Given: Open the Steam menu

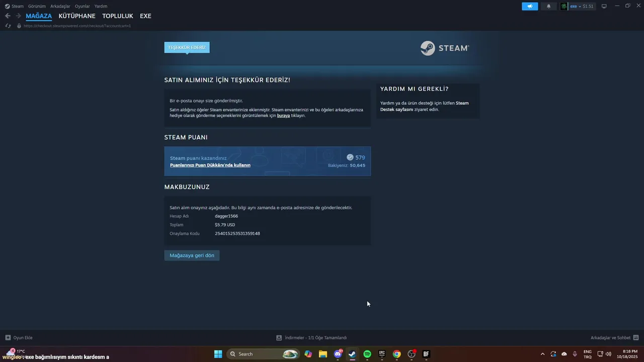Looking at the screenshot, I should click(14, 7).
